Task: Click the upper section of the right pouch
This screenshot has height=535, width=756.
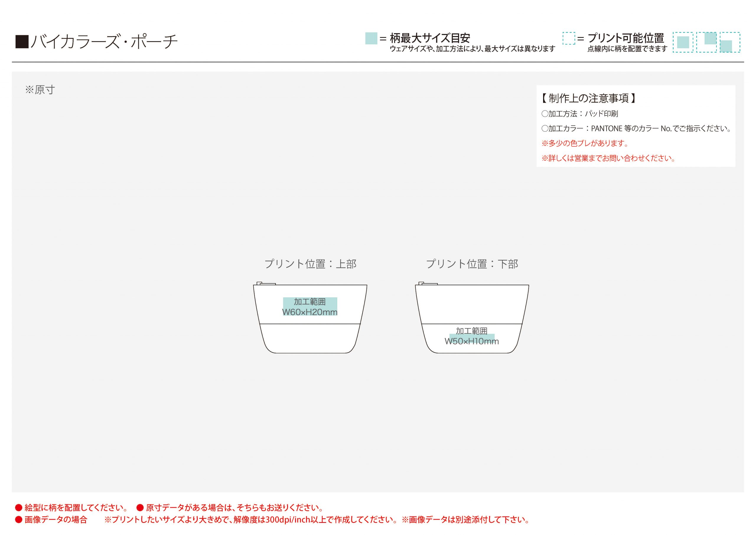Action: click(x=472, y=304)
